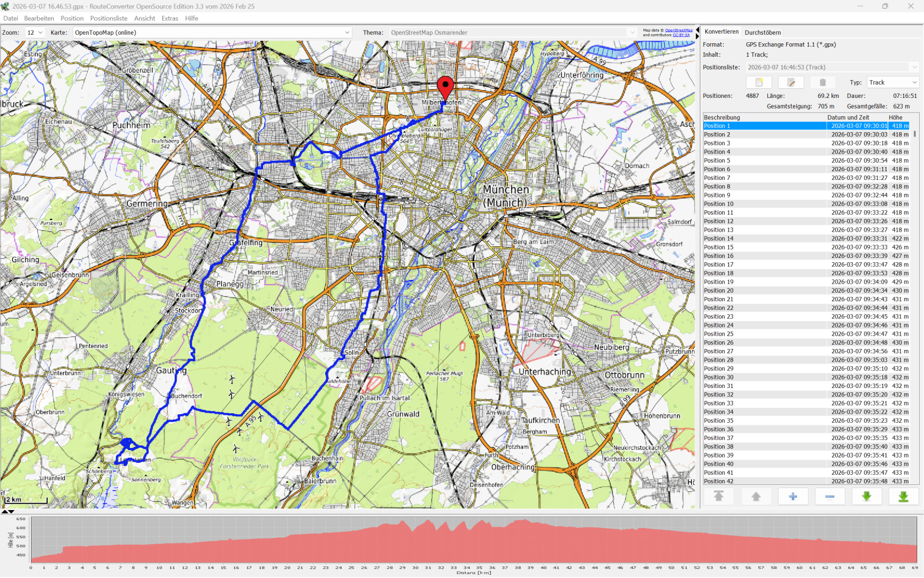This screenshot has width=924, height=578.
Task: Open the Extras menu
Action: (170, 18)
